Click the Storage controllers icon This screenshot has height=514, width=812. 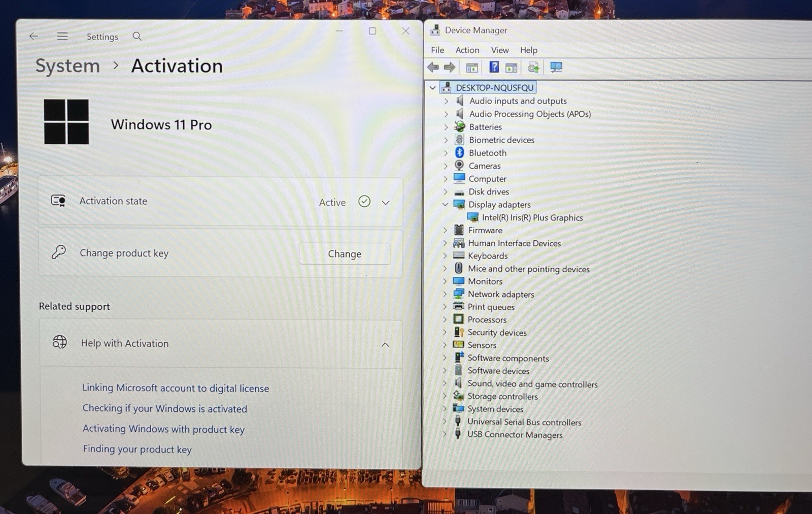click(x=458, y=395)
